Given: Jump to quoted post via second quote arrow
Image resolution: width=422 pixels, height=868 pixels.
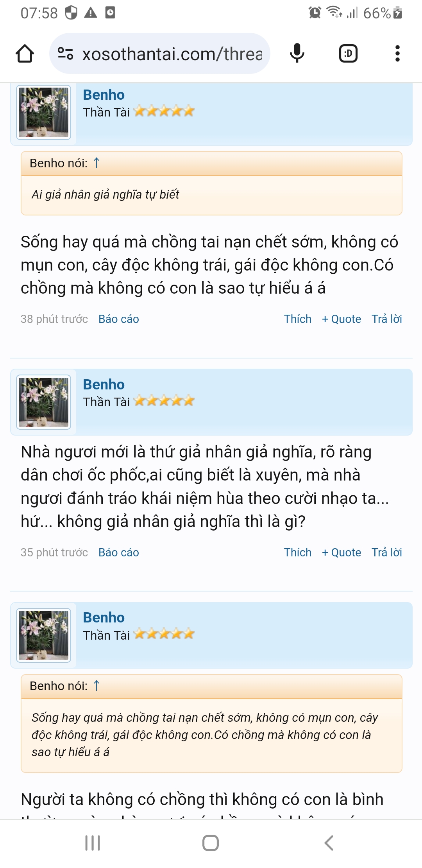Looking at the screenshot, I should pyautogui.click(x=97, y=686).
